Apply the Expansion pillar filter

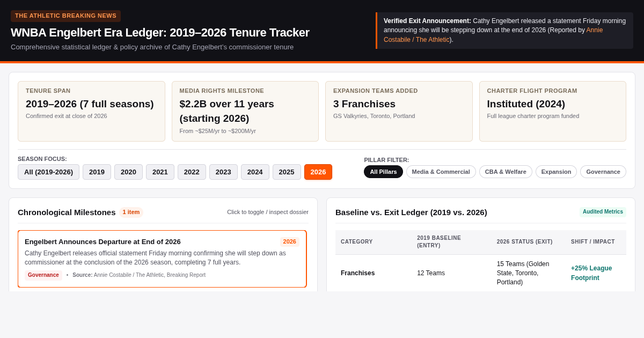pos(556,172)
